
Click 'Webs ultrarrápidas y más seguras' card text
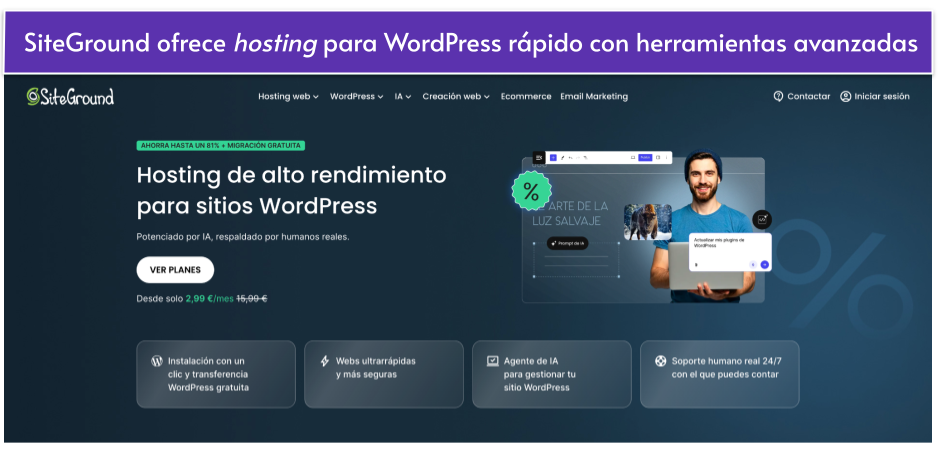[376, 368]
